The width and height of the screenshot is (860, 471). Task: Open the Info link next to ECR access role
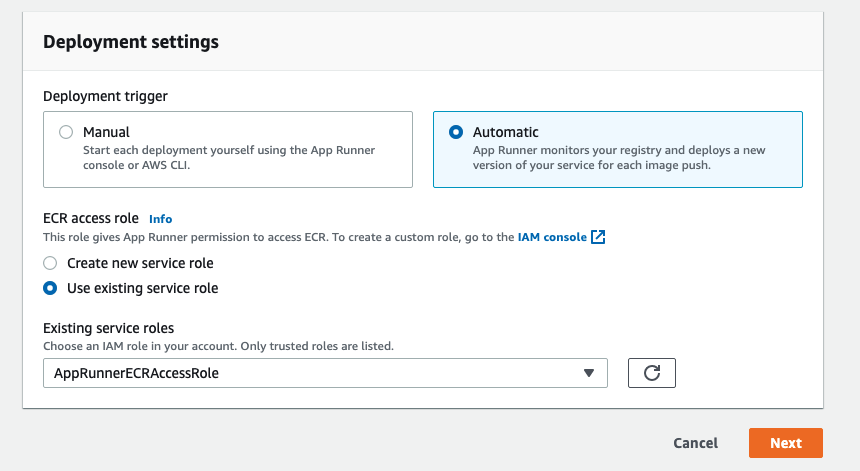(160, 218)
